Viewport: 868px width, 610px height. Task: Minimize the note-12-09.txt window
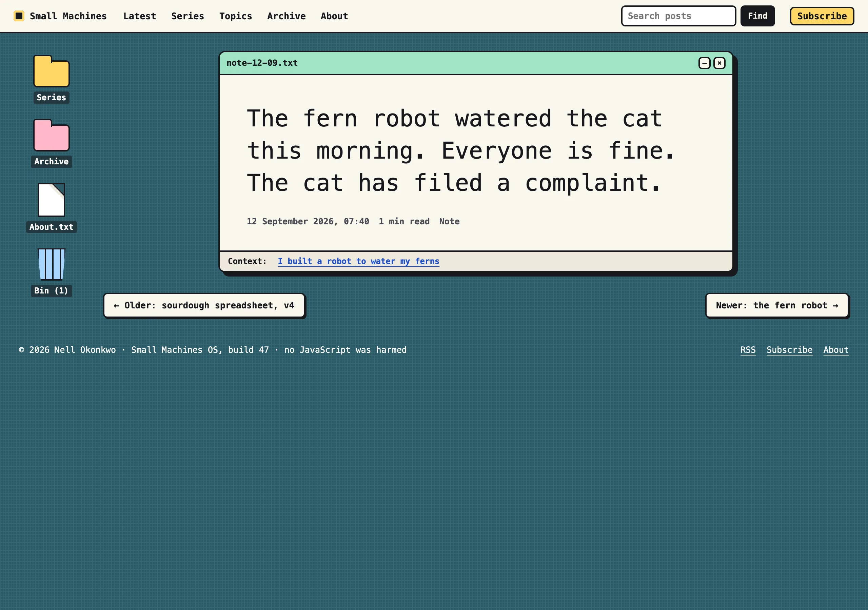pos(704,63)
